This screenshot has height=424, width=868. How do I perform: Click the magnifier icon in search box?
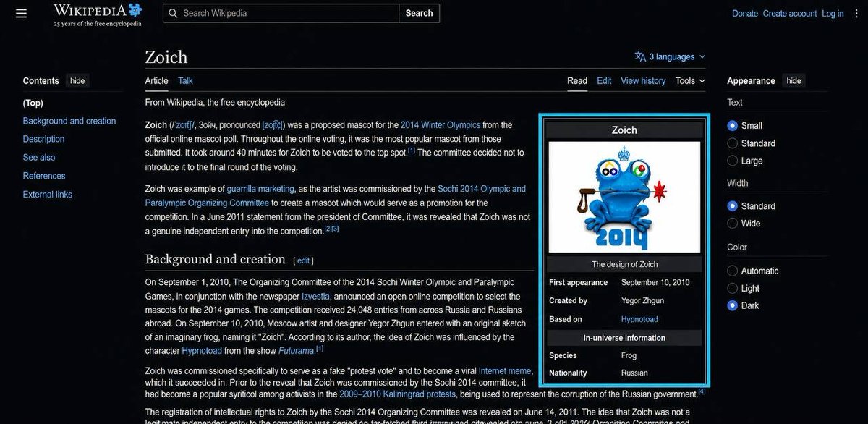(173, 13)
